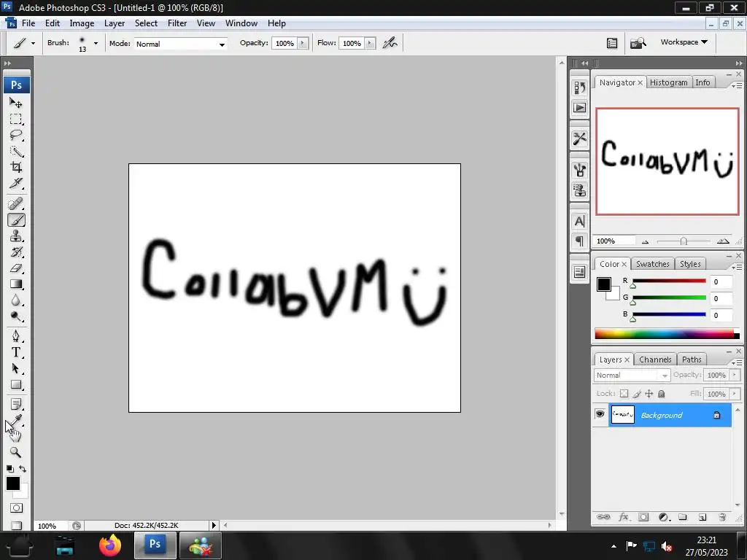Image resolution: width=747 pixels, height=560 pixels.
Task: Toggle lock all in Layers panel
Action: coord(661,393)
